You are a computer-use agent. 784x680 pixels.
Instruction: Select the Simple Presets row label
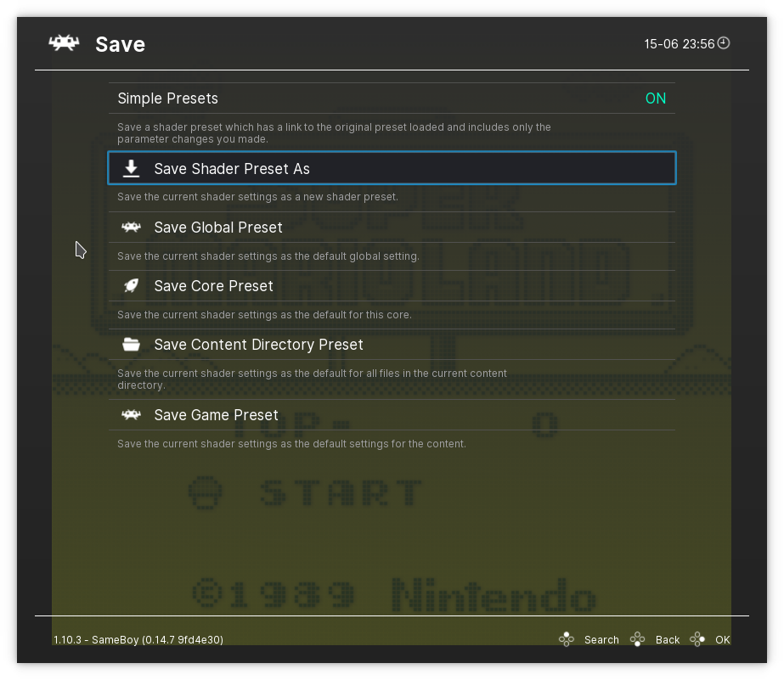168,98
